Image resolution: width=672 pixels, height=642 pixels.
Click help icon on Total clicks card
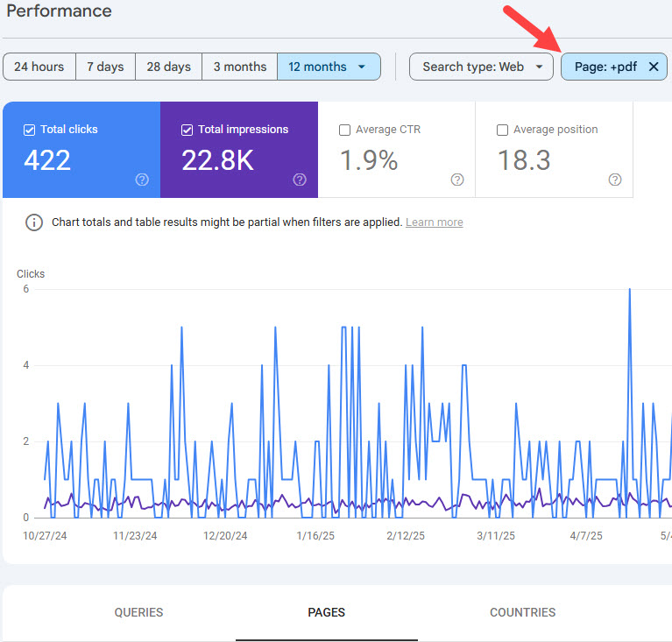coord(142,180)
